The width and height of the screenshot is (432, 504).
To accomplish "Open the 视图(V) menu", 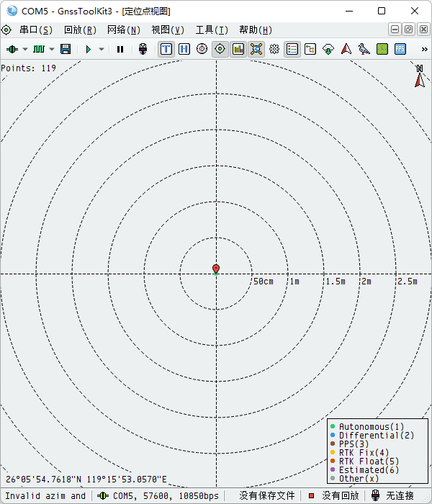I will pos(168,30).
